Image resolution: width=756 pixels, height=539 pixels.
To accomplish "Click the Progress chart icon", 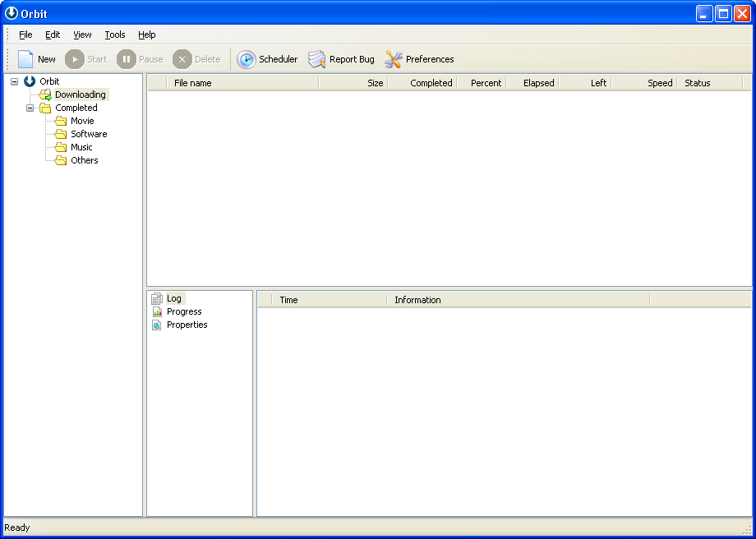I will 157,312.
